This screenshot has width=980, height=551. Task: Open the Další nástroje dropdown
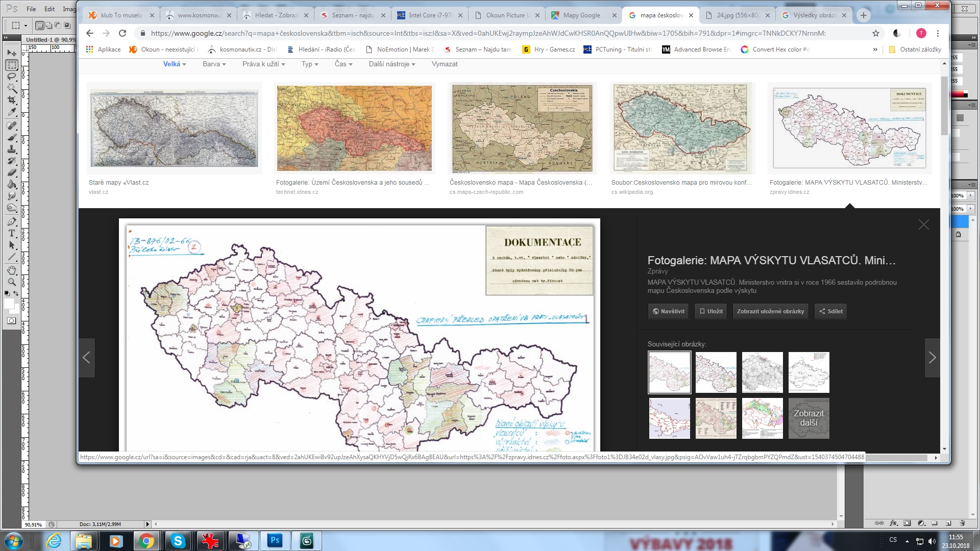(x=392, y=64)
